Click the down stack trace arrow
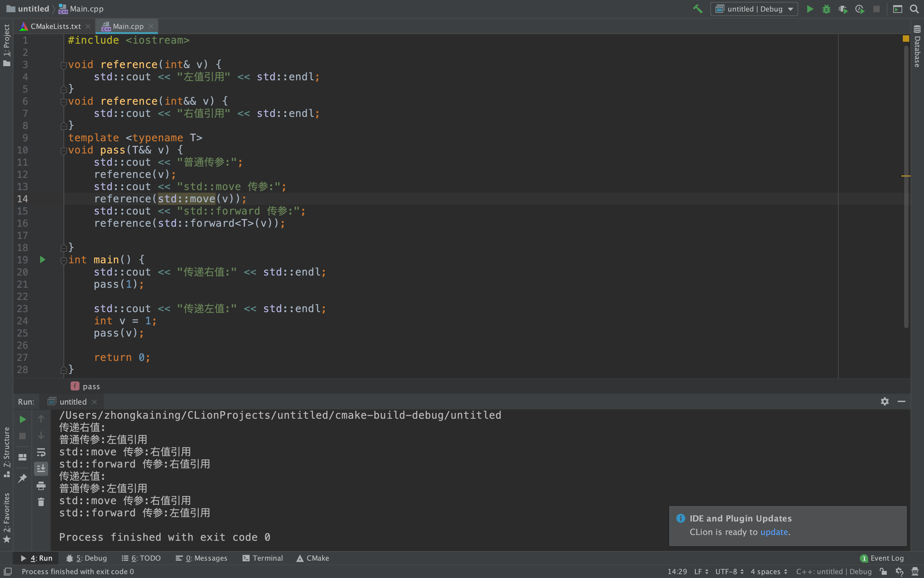Screen dimensions: 924x578 click(41, 435)
